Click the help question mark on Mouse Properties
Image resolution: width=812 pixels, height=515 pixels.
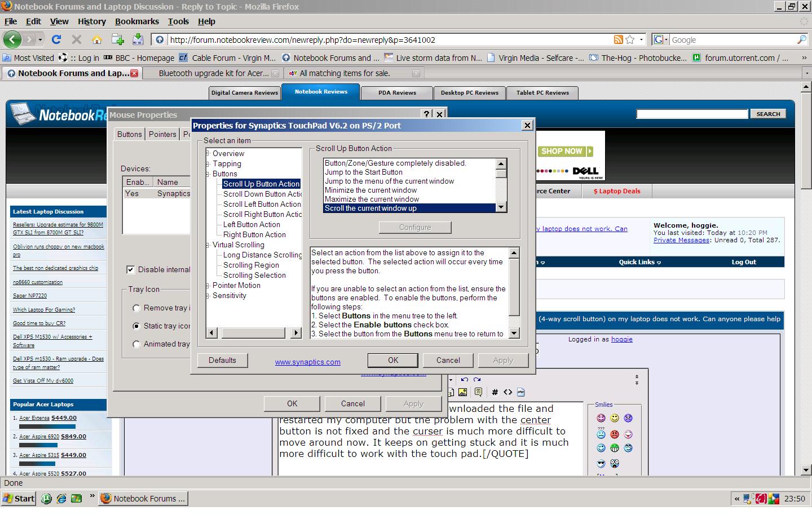pos(427,114)
